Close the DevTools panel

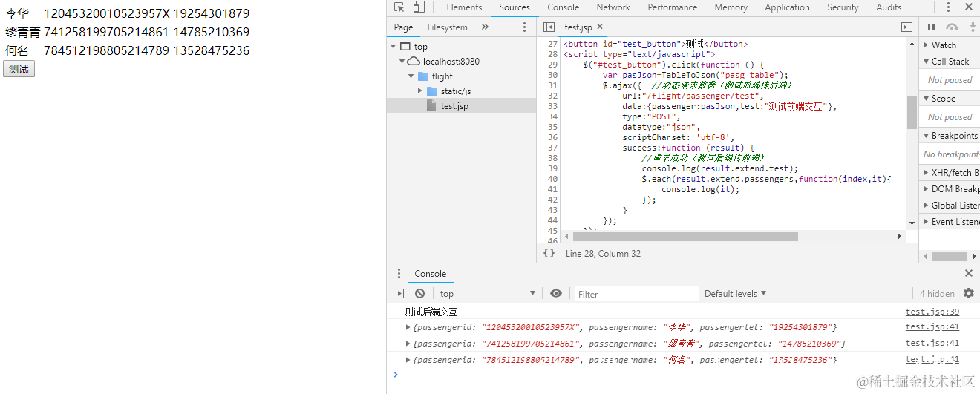click(x=969, y=7)
